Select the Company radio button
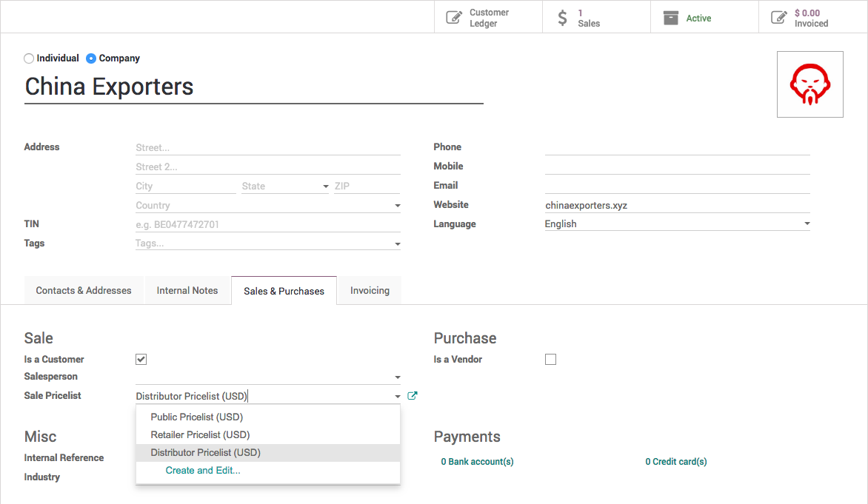The height and width of the screenshot is (504, 868). click(x=91, y=58)
